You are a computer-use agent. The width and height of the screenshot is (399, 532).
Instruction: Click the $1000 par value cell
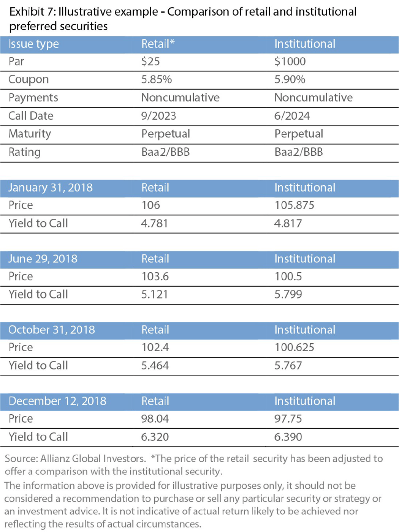click(x=290, y=62)
